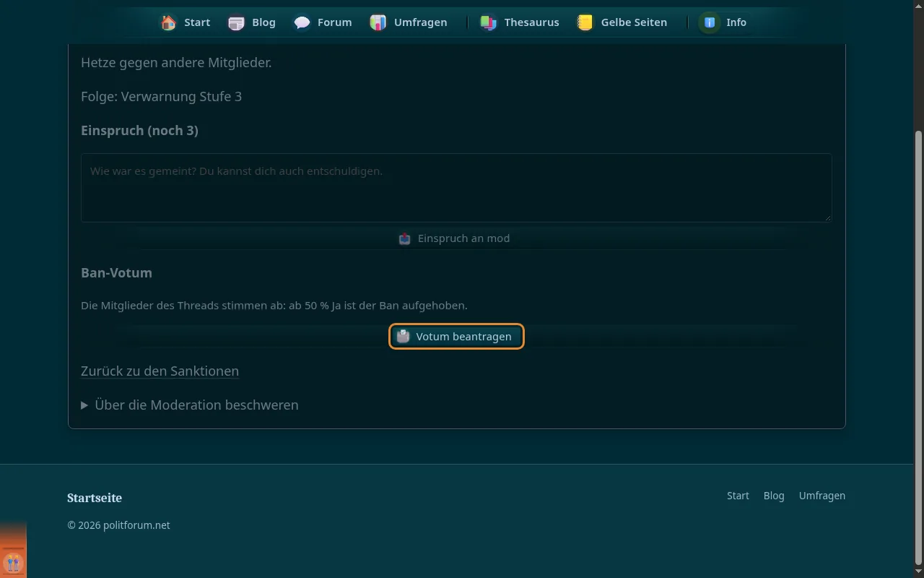
Task: Open the Thesaurus menu item
Action: pos(520,22)
